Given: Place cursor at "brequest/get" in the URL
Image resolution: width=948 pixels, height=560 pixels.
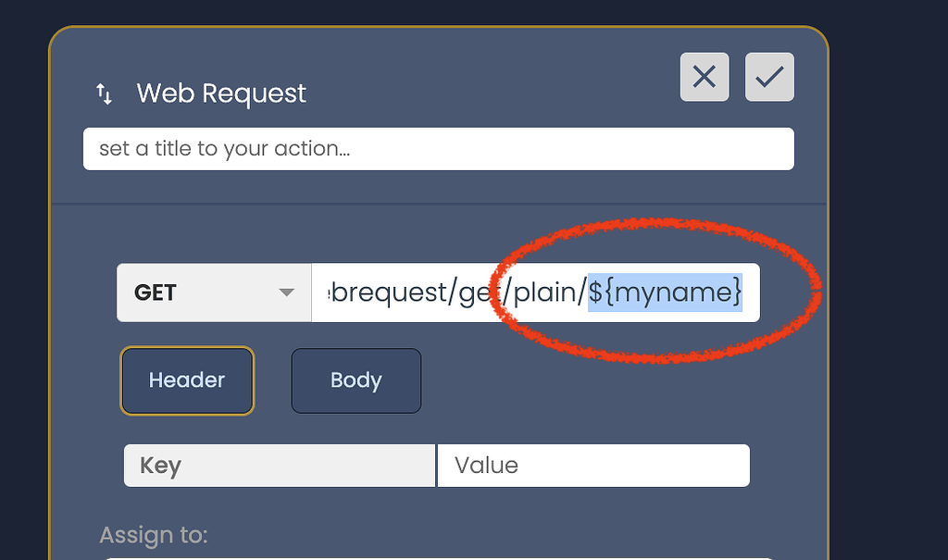Looking at the screenshot, I should (x=407, y=292).
